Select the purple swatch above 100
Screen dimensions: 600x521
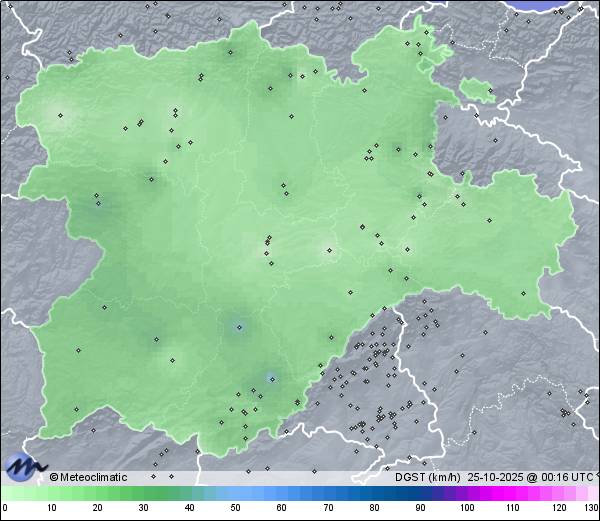(x=466, y=493)
